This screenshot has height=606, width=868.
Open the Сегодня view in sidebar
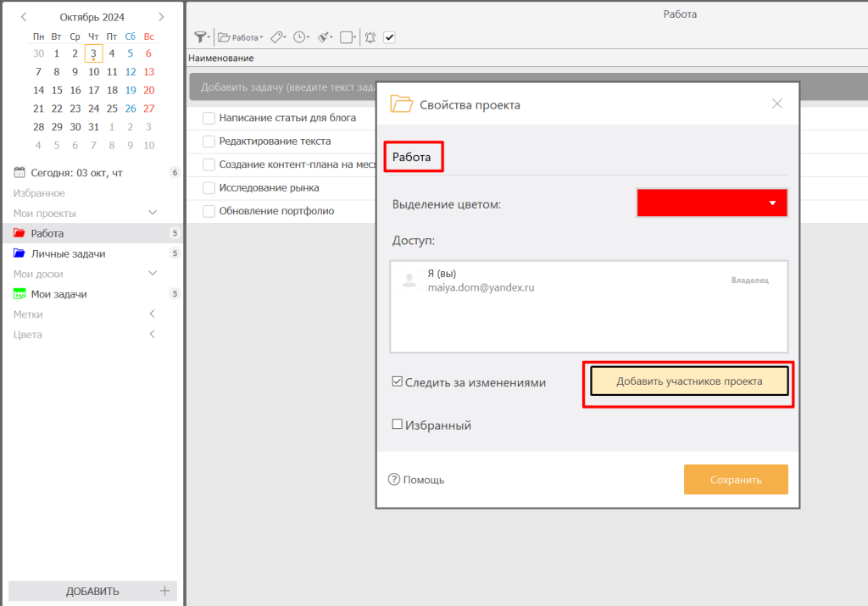click(x=76, y=173)
